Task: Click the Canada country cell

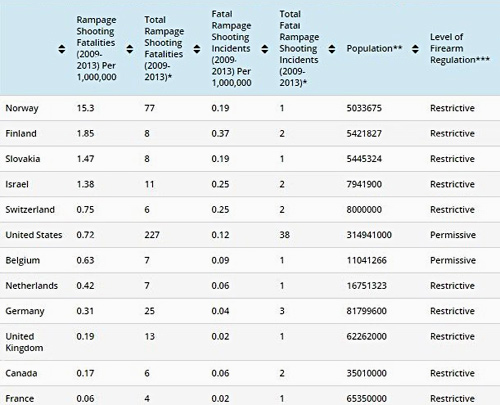Action: click(x=21, y=373)
